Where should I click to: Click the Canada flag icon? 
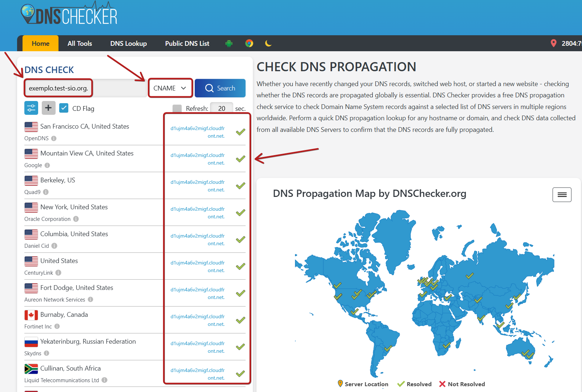31,315
